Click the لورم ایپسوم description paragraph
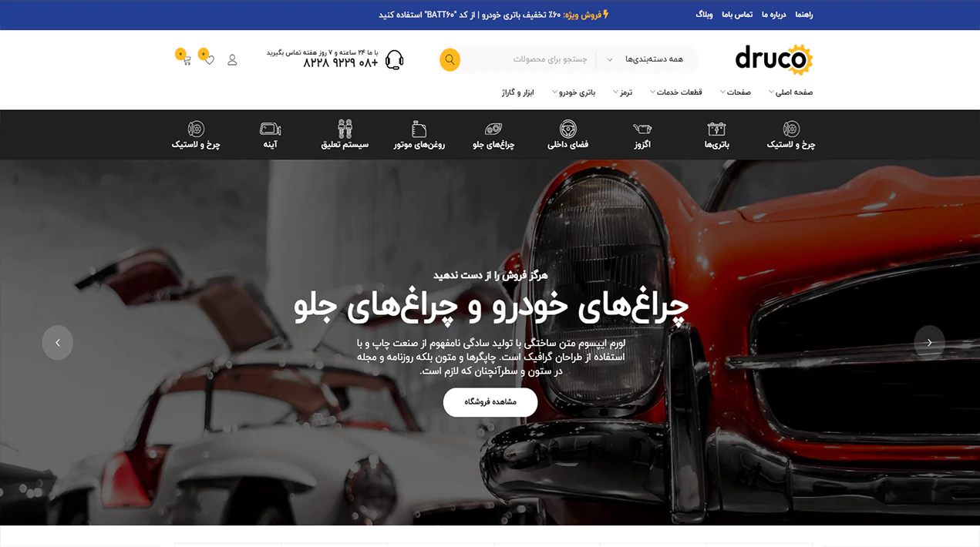This screenshot has width=980, height=547. click(490, 357)
